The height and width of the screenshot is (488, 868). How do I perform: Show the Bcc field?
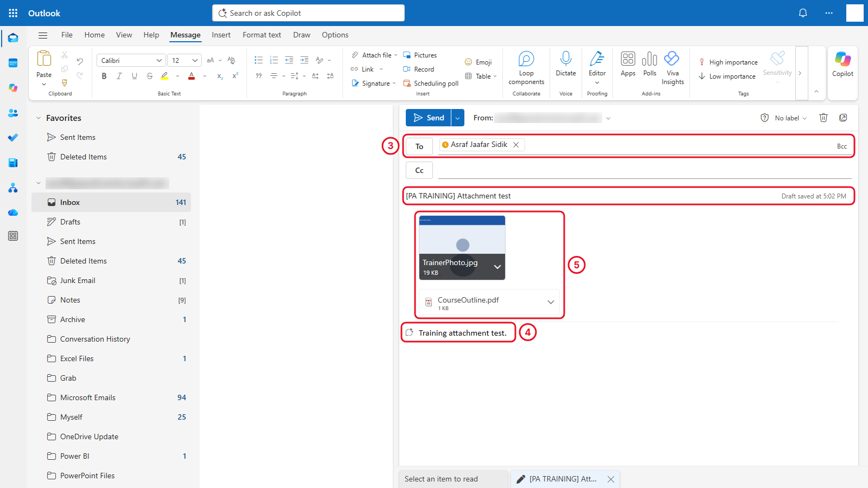[842, 146]
